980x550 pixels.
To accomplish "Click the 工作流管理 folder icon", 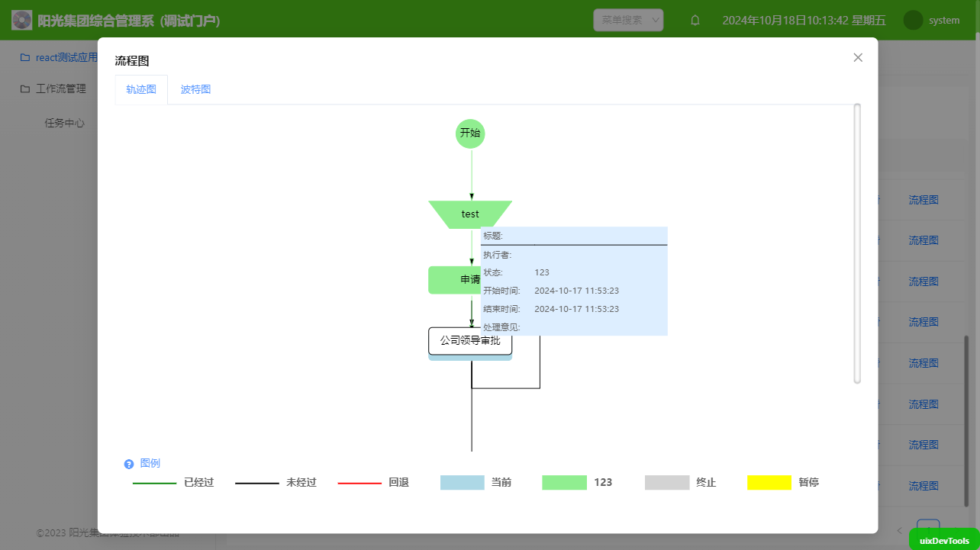I will point(25,88).
